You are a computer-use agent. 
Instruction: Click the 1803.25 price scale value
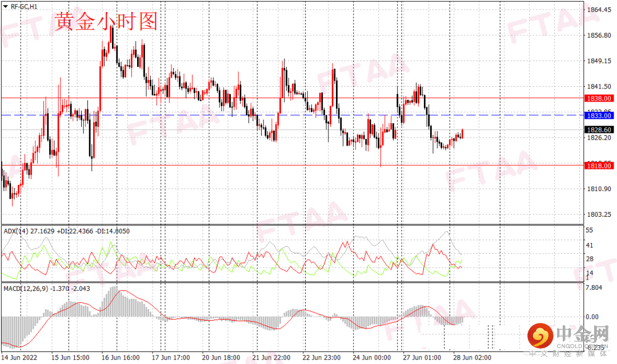(x=599, y=215)
